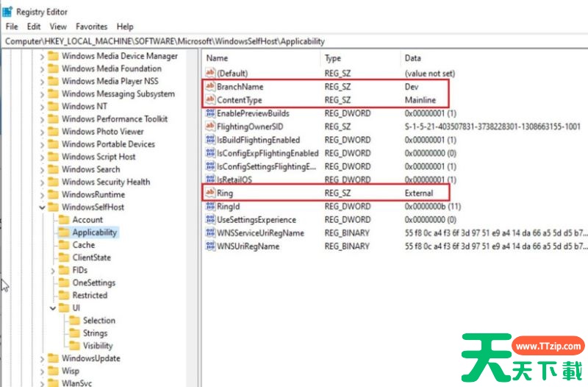Click the tree pane vertical scrollbar

192,218
